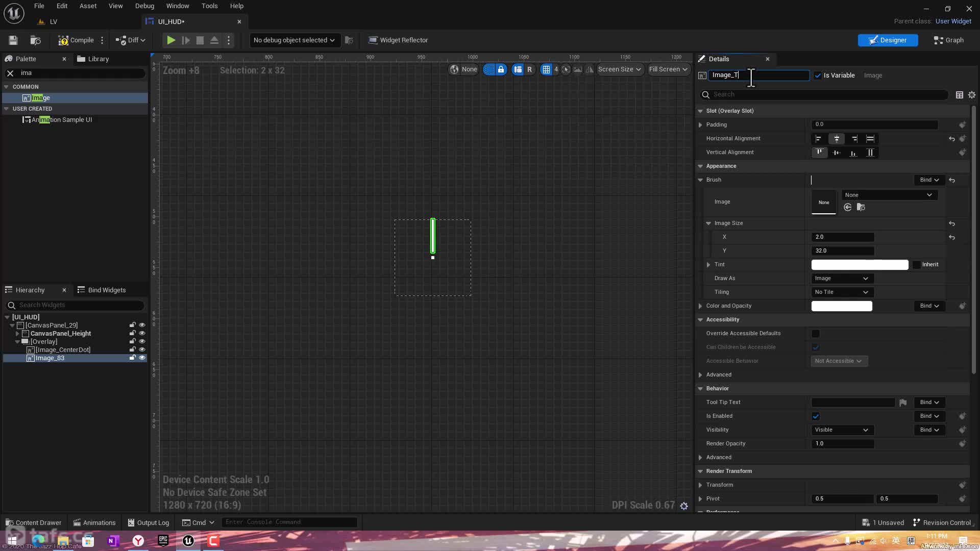Viewport: 980px width, 551px height.
Task: Open the File menu
Action: (39, 6)
